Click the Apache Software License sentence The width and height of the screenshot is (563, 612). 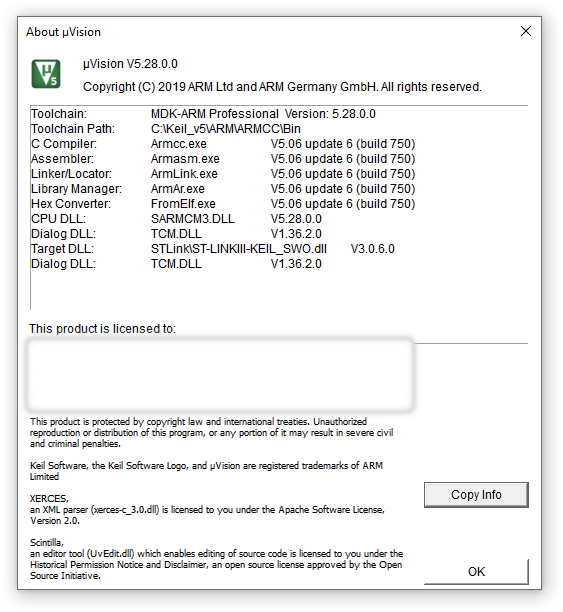(x=207, y=515)
